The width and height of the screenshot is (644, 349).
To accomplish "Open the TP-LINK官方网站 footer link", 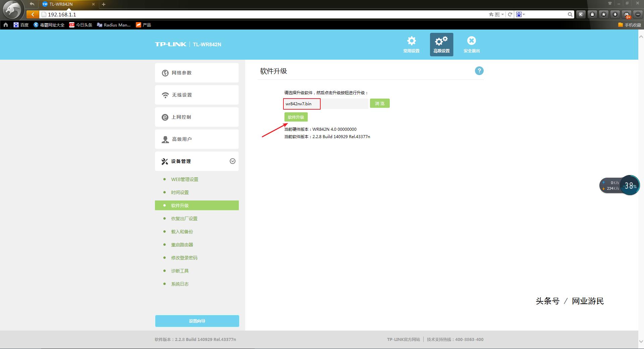I will 404,339.
